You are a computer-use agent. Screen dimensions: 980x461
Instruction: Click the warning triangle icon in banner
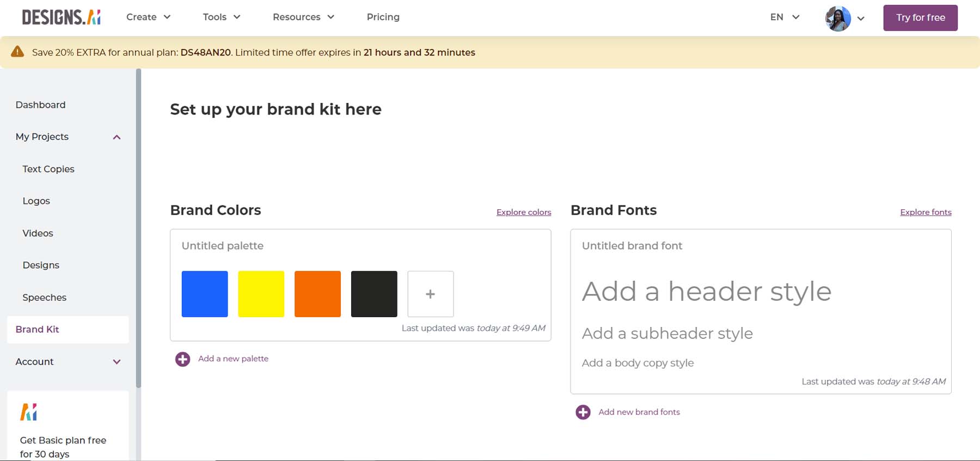point(17,52)
